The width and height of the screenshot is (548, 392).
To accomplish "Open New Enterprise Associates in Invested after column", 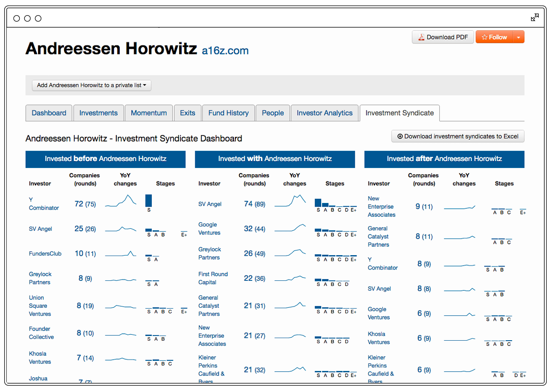I will coord(381,206).
